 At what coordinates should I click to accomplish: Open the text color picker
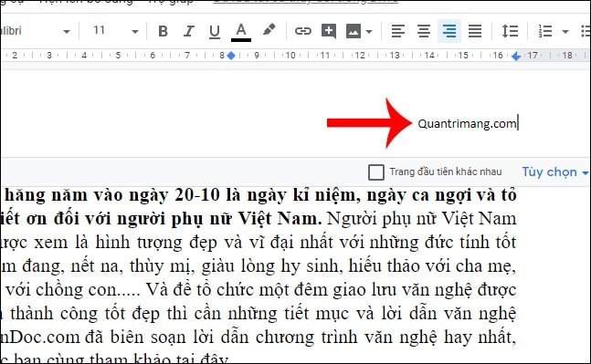(x=241, y=32)
